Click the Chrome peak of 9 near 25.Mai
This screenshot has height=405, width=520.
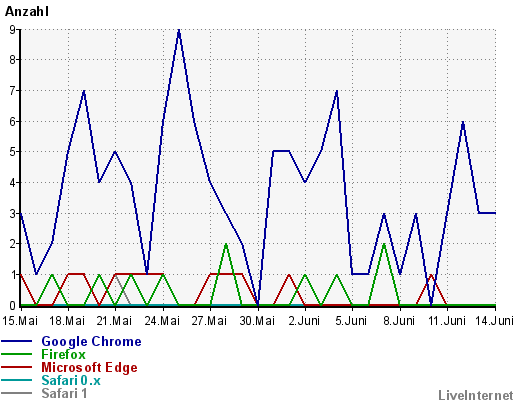point(179,30)
